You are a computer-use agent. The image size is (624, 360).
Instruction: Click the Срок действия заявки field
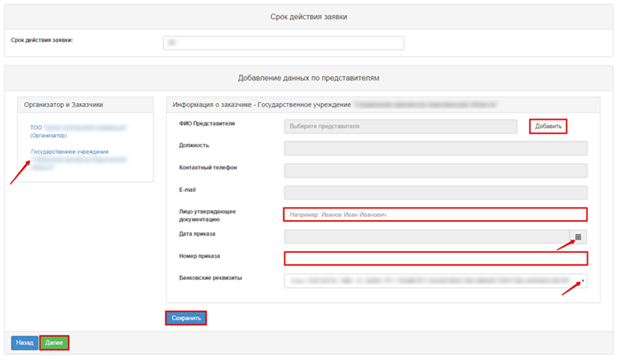283,43
